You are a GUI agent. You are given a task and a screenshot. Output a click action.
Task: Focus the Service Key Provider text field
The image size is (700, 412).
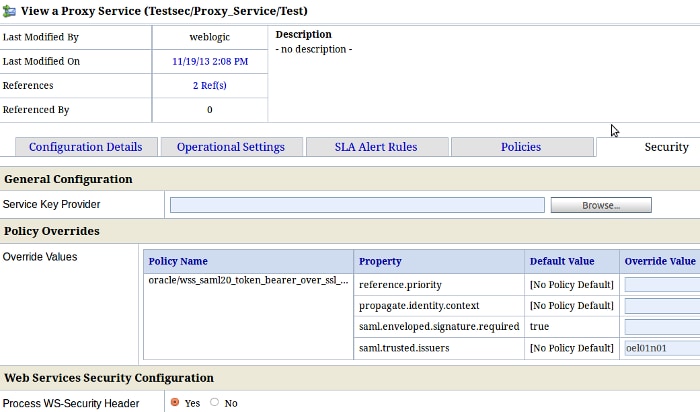357,205
